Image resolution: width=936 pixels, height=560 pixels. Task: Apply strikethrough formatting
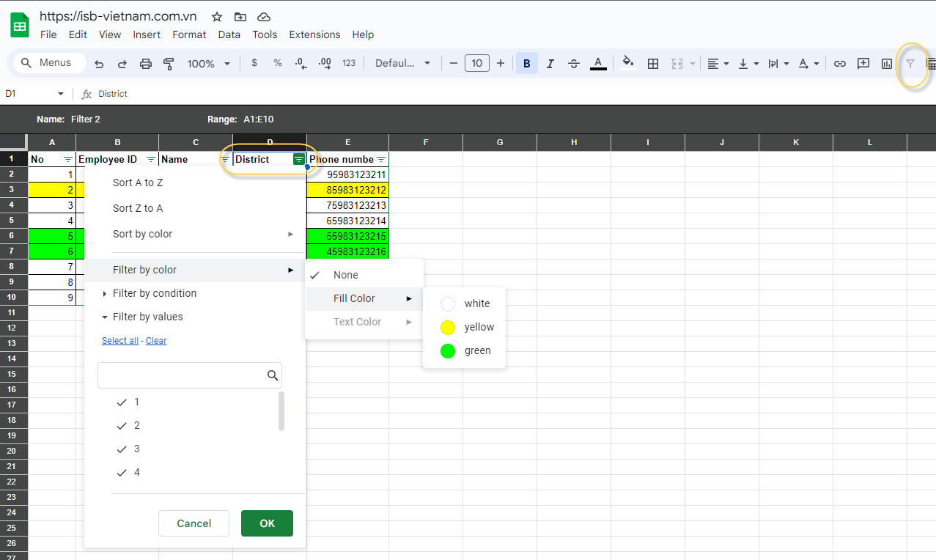click(x=574, y=64)
